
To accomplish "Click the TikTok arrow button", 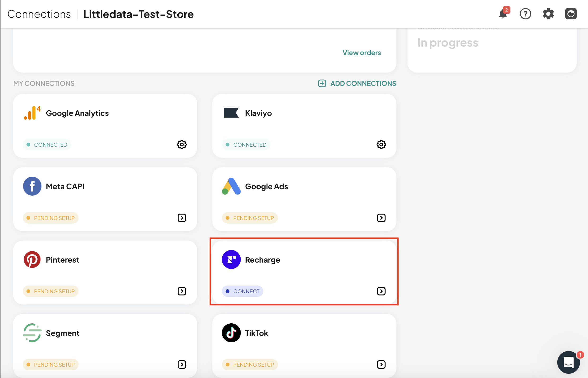I will [x=381, y=365].
